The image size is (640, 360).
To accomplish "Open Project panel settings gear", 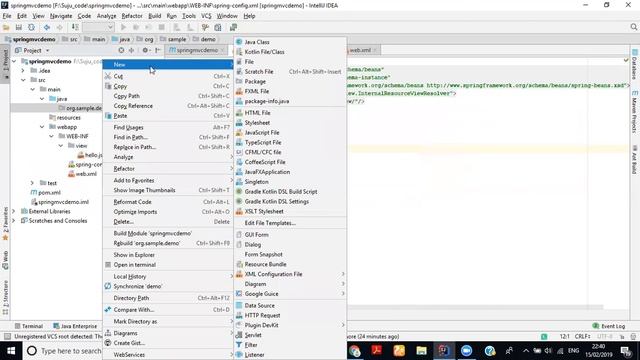I will pos(146,50).
